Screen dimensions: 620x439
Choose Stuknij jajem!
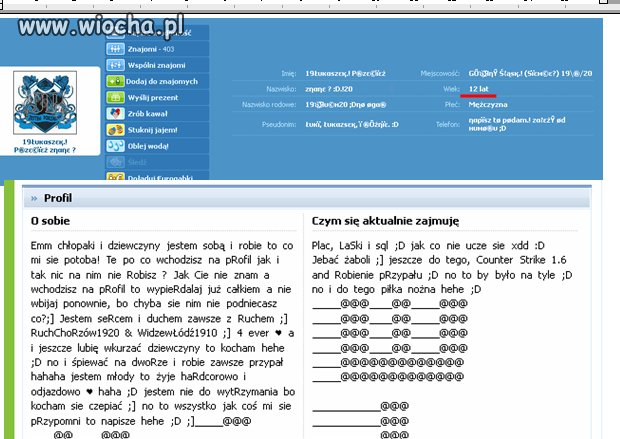pyautogui.click(x=152, y=130)
